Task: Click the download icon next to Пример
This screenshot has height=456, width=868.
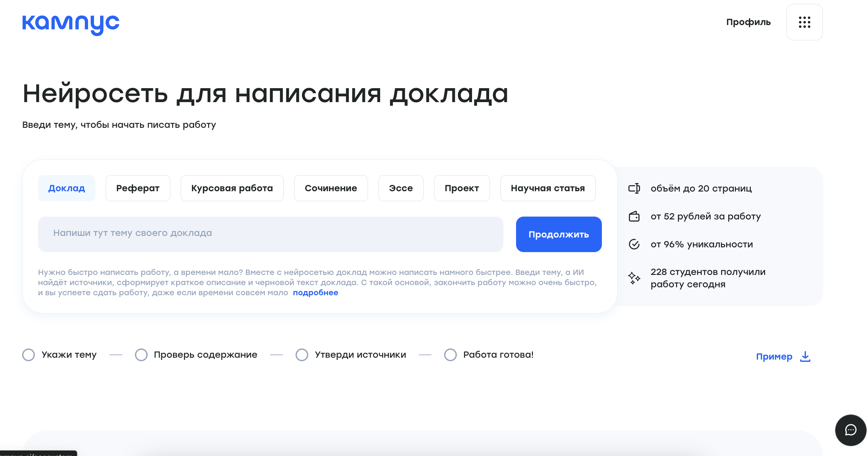Action: point(805,356)
